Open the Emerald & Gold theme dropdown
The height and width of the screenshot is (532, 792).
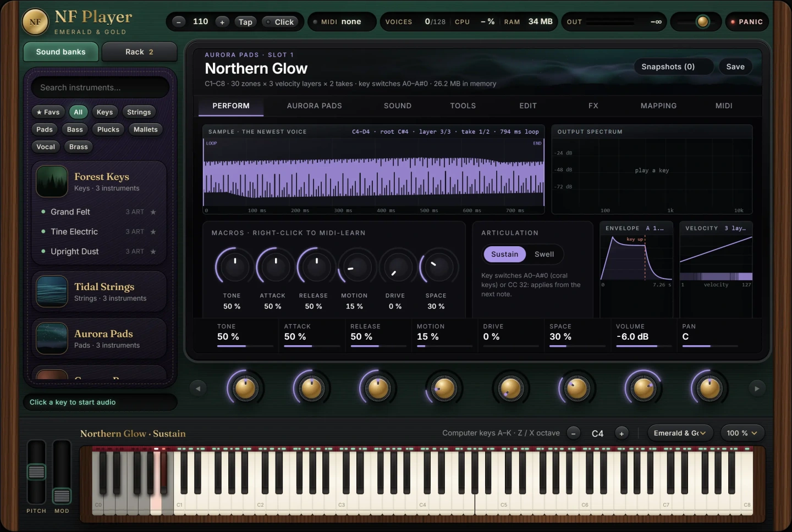click(x=680, y=433)
